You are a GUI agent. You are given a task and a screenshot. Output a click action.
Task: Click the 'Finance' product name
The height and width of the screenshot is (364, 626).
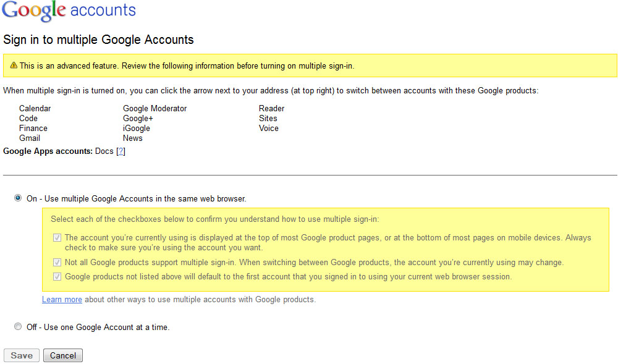click(x=33, y=128)
